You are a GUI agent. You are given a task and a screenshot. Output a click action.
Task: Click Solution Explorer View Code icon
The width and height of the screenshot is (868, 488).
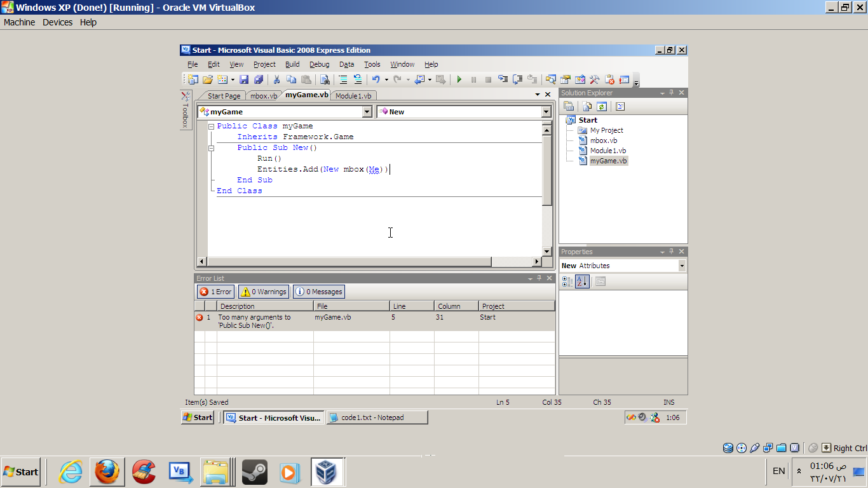(x=620, y=107)
